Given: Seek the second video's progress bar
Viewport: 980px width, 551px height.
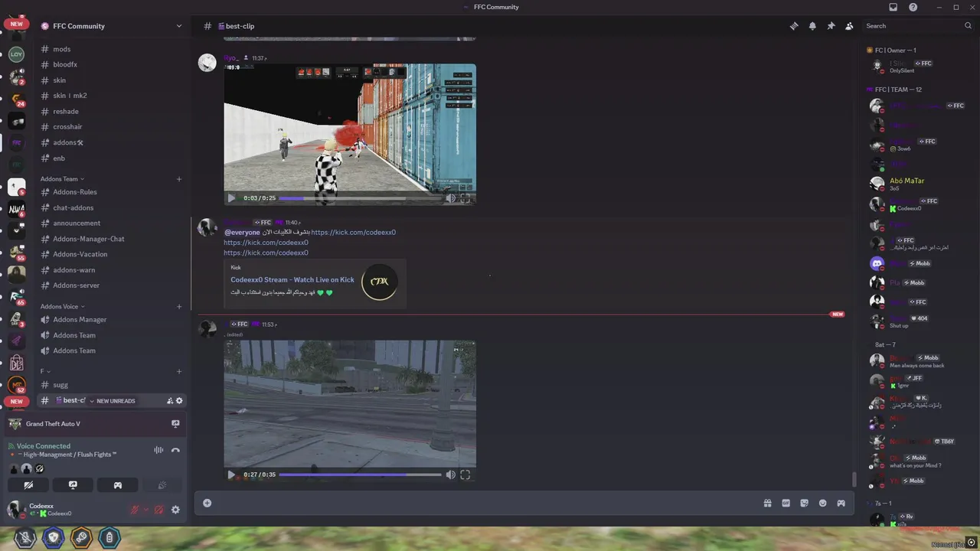Looking at the screenshot, I should (x=360, y=474).
